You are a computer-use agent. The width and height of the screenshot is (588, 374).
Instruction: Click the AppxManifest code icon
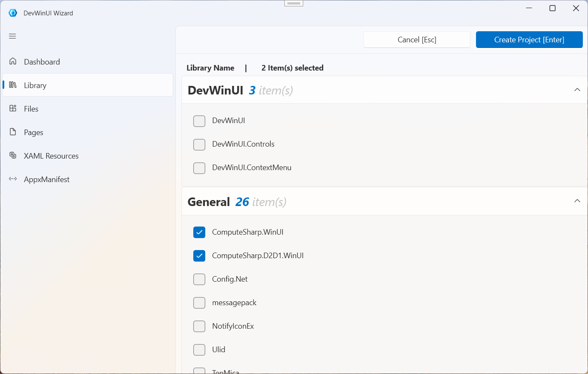coord(13,179)
